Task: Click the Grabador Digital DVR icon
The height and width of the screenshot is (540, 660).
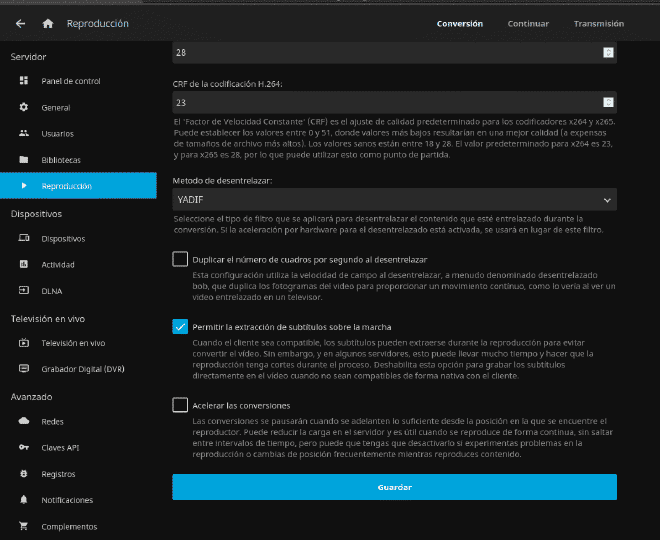Action: pos(24,369)
